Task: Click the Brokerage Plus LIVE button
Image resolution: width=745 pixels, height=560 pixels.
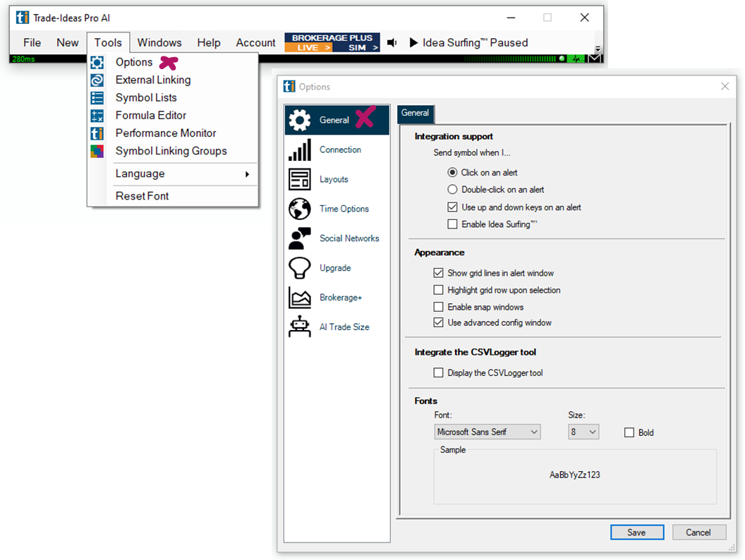Action: click(308, 48)
